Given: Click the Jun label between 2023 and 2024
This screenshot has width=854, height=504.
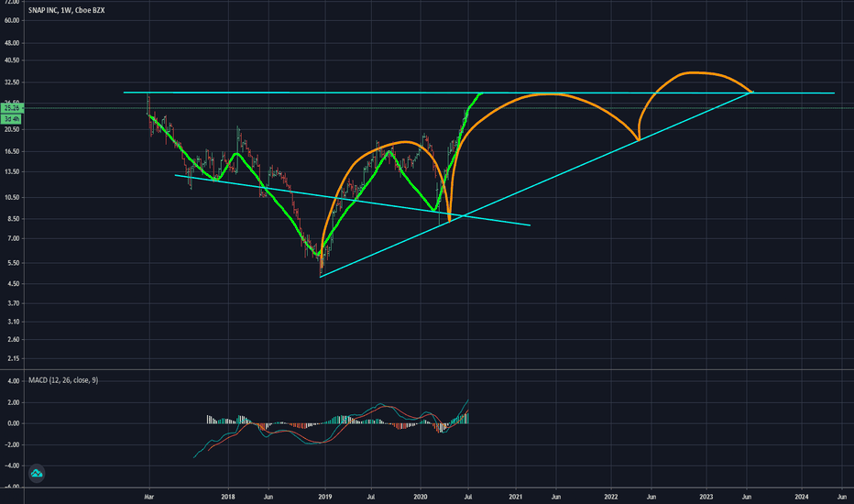Looking at the screenshot, I should pyautogui.click(x=747, y=497).
